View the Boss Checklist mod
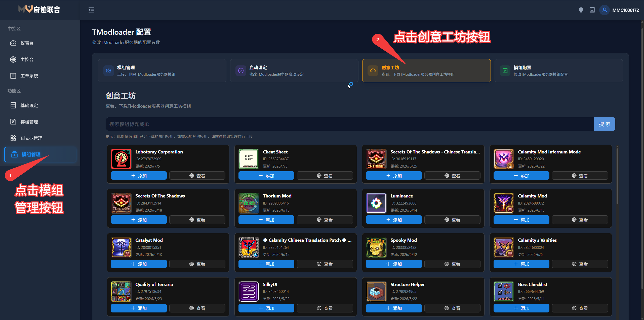 pyautogui.click(x=580, y=308)
